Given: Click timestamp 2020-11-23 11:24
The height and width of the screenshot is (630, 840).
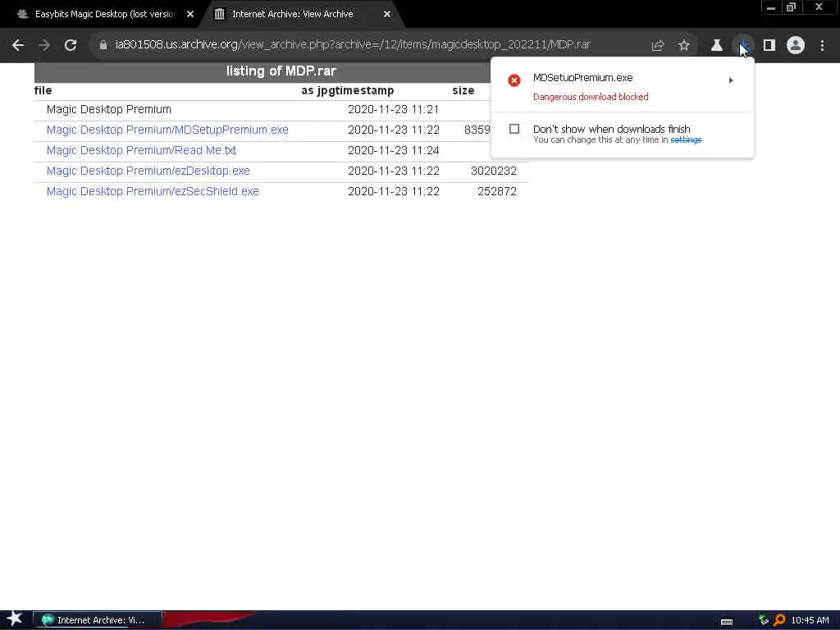Looking at the screenshot, I should 393,151.
